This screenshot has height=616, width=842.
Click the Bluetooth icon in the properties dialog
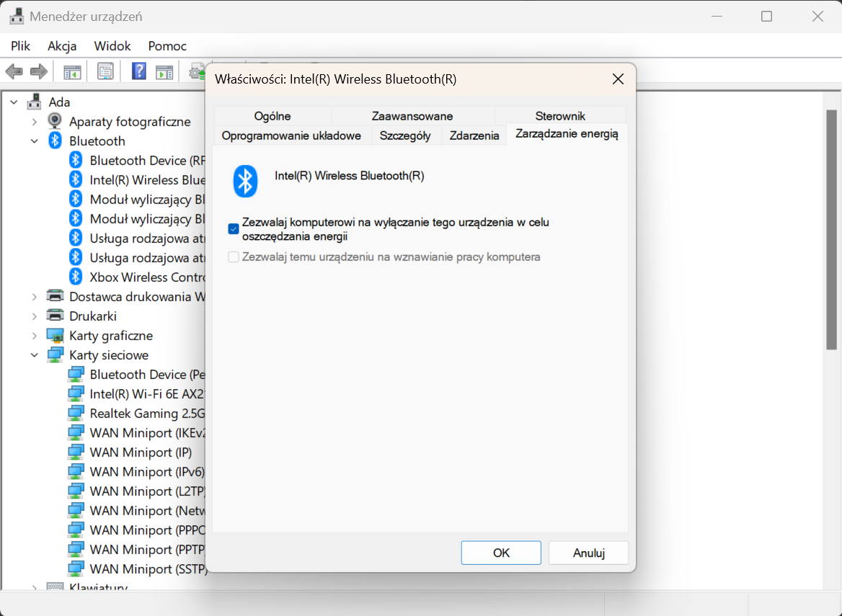(x=245, y=181)
